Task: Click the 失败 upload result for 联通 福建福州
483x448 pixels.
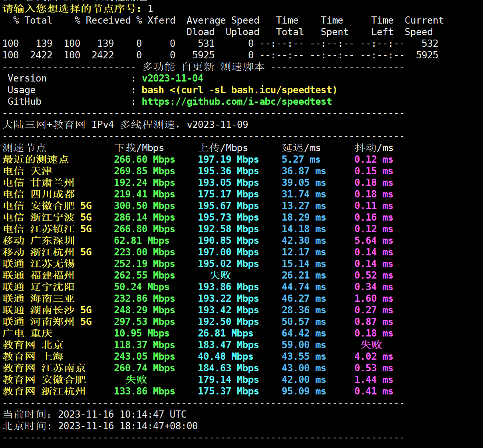Action: [220, 275]
